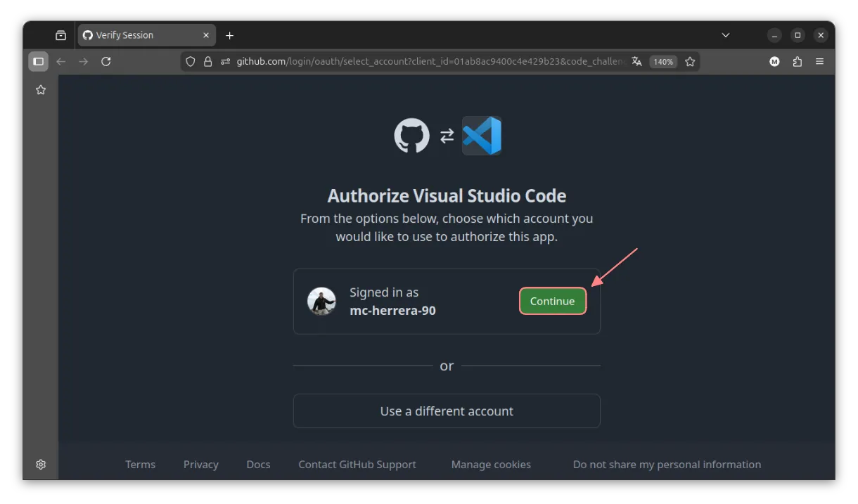
Task: Open the Manage cookies link
Action: tap(491, 465)
